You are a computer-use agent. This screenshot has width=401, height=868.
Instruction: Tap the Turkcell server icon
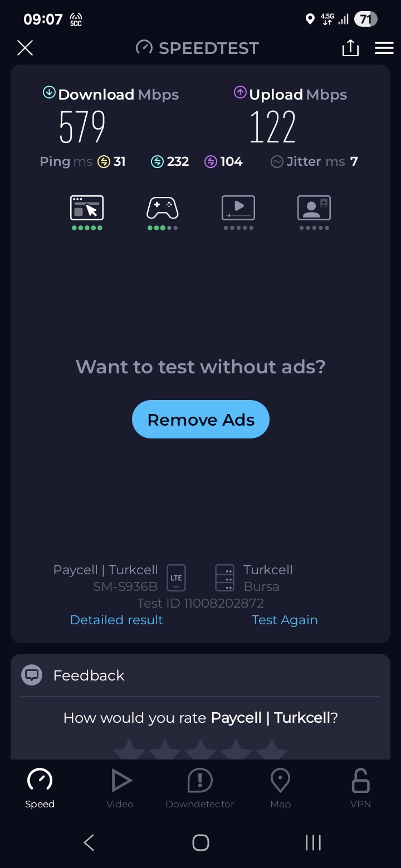pyautogui.click(x=225, y=578)
